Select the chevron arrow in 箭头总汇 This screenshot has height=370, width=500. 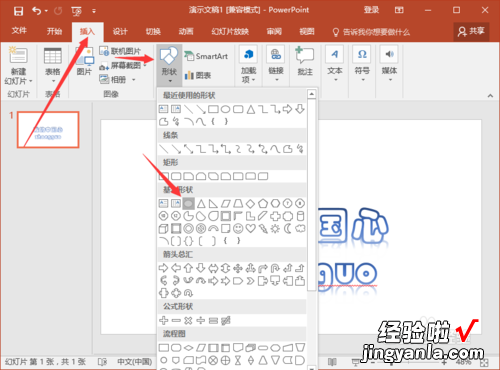pos(250,281)
